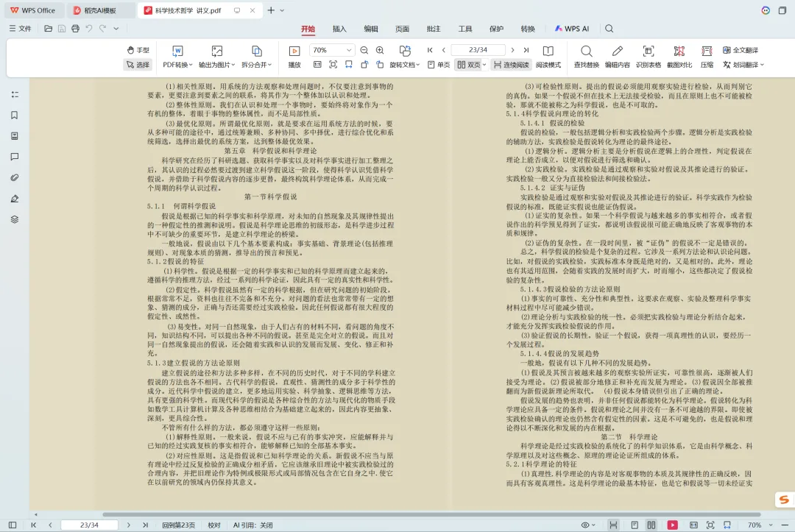The image size is (795, 532).
Task: Rotate page clockwise icon
Action: coord(381,64)
